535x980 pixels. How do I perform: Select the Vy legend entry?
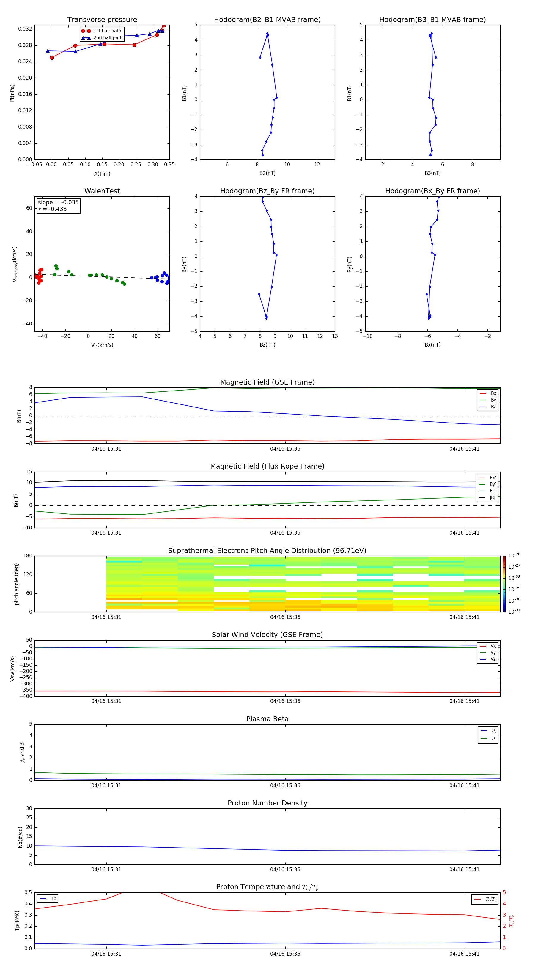click(x=488, y=652)
